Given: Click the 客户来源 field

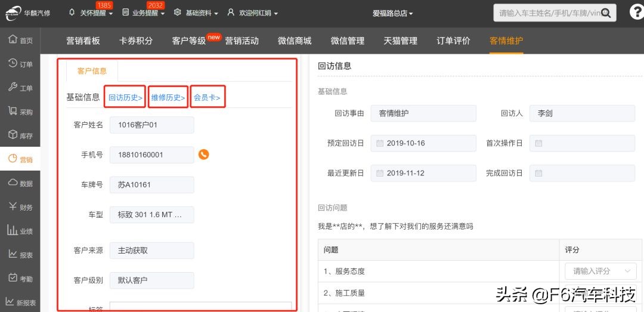Looking at the screenshot, I should click(151, 251).
